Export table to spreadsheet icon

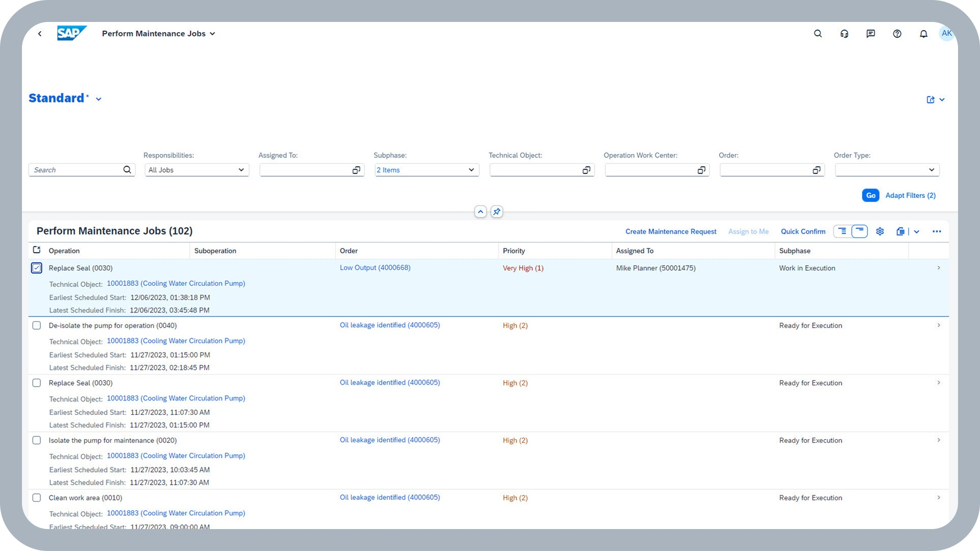click(x=900, y=232)
